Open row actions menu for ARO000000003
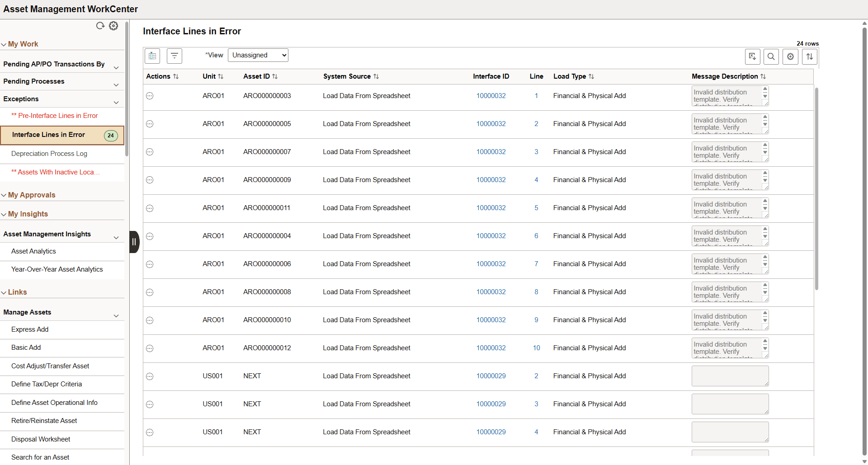The image size is (868, 465). (x=150, y=96)
